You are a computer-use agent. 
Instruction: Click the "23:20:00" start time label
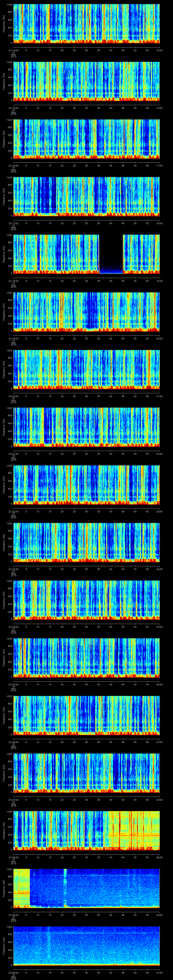13,396
